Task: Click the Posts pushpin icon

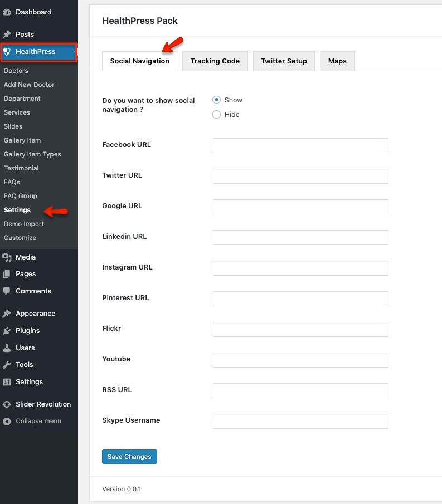Action: [7, 35]
